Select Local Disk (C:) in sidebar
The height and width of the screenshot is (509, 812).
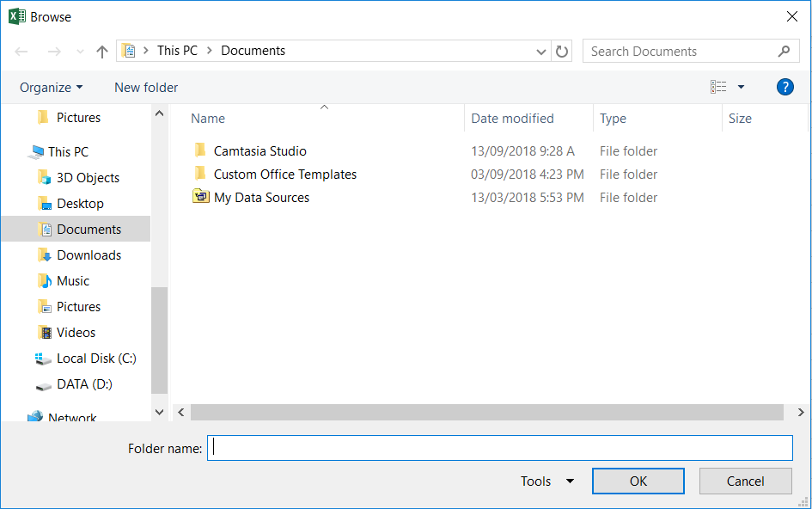(x=96, y=359)
